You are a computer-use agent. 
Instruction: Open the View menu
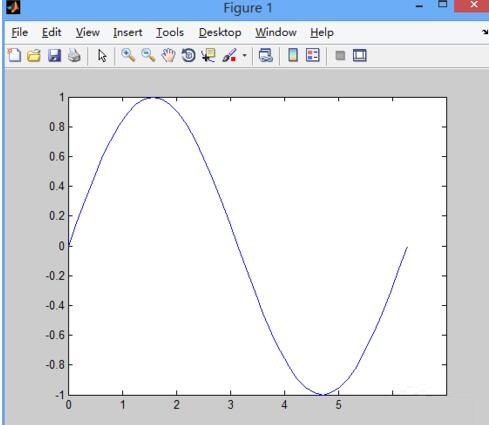[88, 32]
